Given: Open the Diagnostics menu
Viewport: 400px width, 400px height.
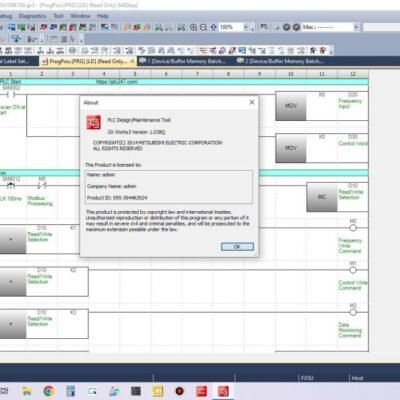Looking at the screenshot, I should coord(32,16).
